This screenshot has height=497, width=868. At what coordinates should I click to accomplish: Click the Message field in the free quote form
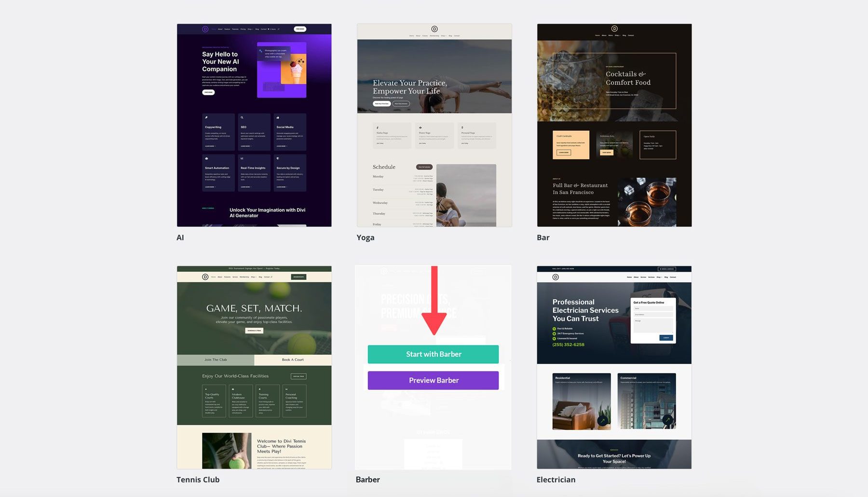653,325
